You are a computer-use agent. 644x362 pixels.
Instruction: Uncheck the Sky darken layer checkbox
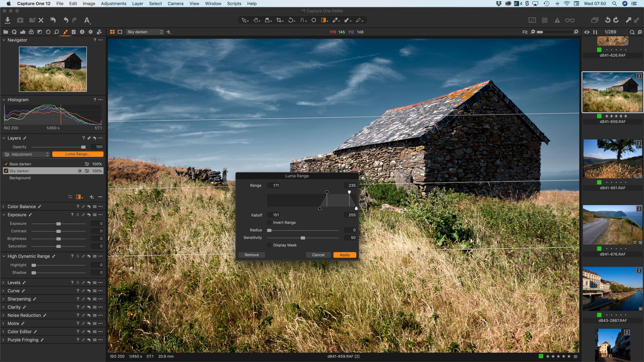6,171
